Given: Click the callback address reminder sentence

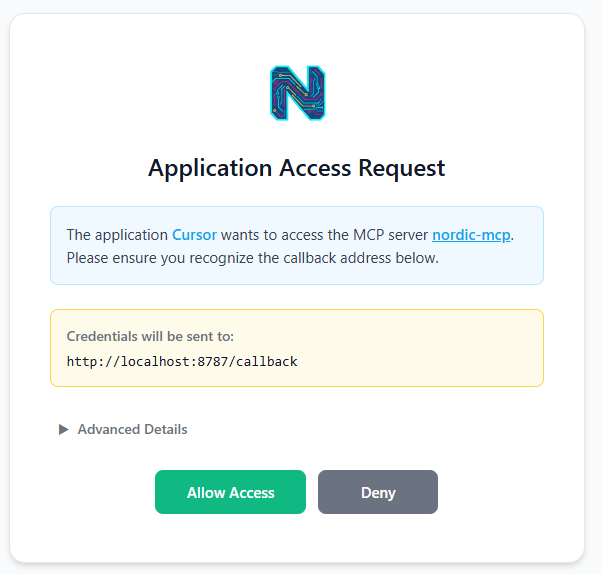Looking at the screenshot, I should click(x=253, y=258).
